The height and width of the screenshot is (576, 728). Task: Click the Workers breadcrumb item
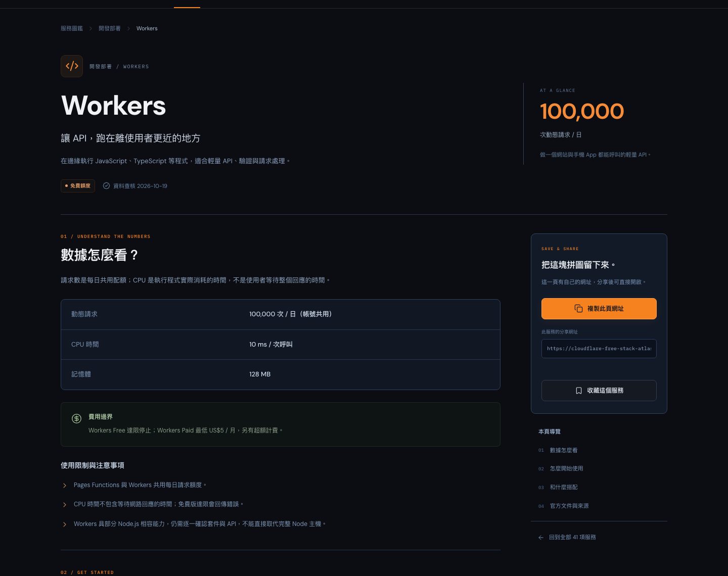coord(147,28)
